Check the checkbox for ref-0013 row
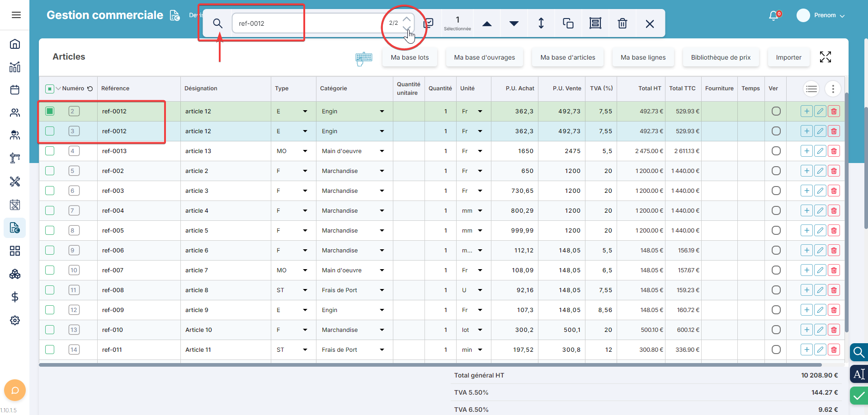This screenshot has width=868, height=415. tap(50, 151)
